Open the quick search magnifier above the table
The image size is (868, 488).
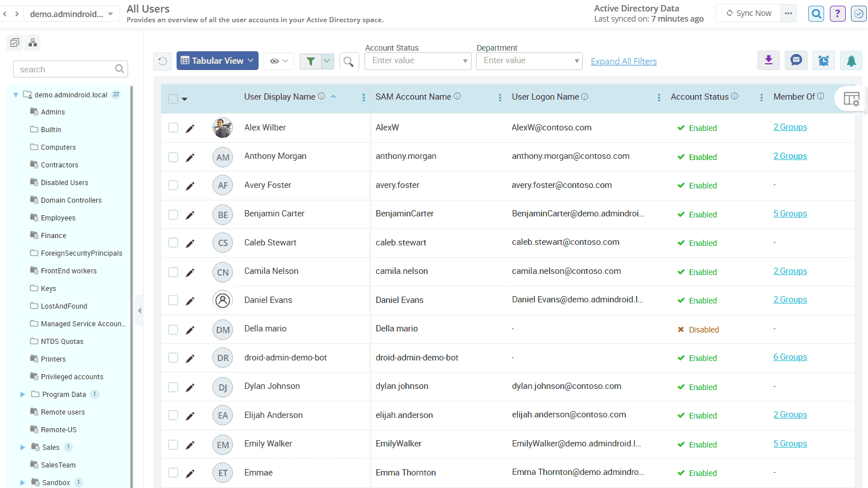pyautogui.click(x=349, y=61)
